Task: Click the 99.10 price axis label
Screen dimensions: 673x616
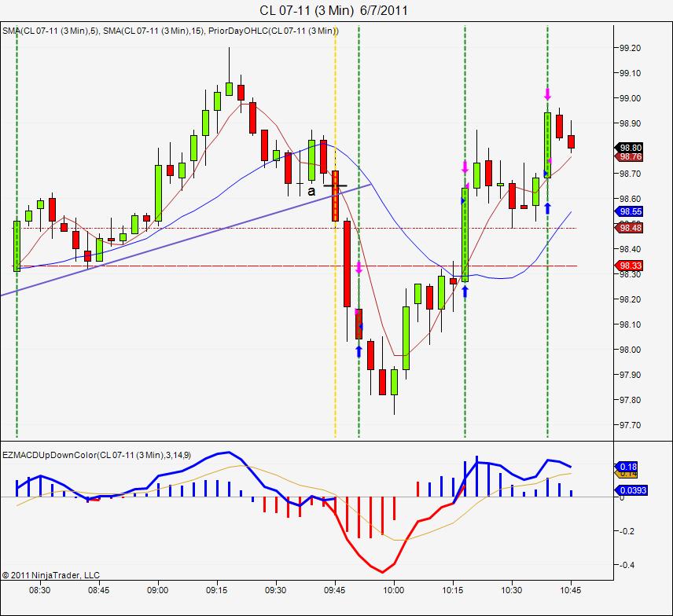Action: [630, 73]
